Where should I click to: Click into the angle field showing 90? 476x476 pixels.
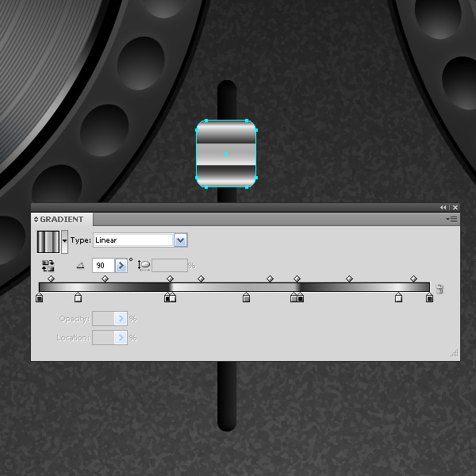[103, 266]
